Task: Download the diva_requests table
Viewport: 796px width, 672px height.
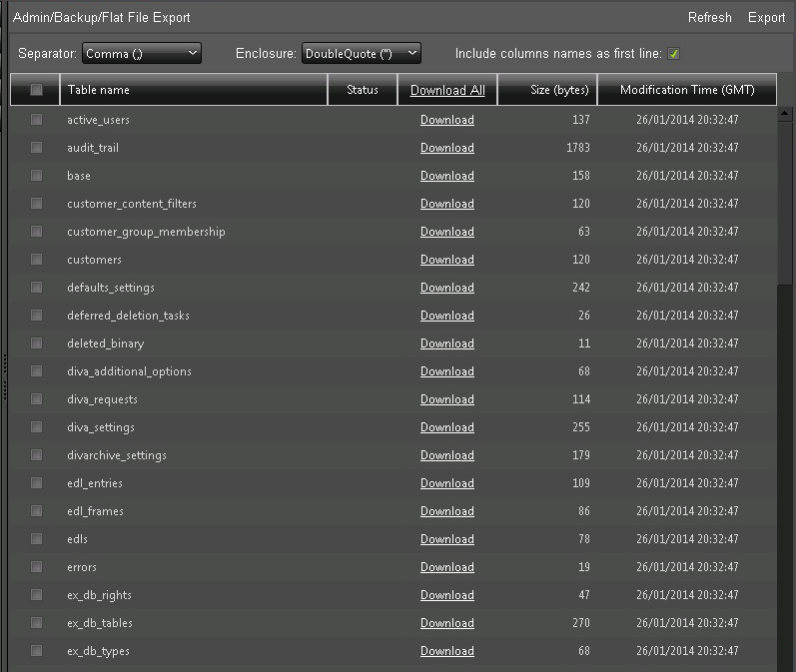Action: pyautogui.click(x=447, y=399)
